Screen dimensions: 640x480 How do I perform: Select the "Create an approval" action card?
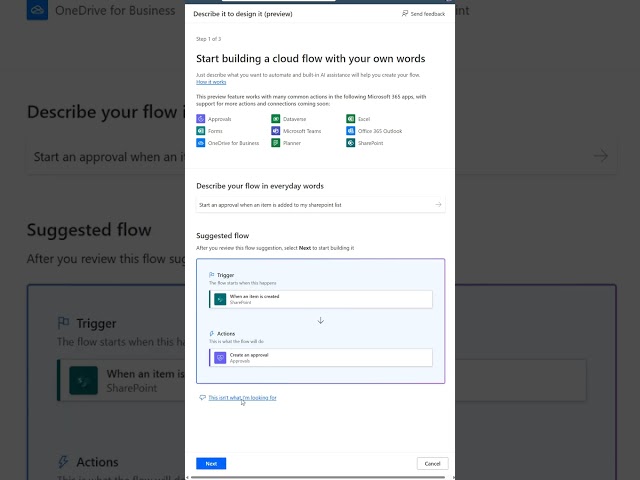pyautogui.click(x=320, y=358)
